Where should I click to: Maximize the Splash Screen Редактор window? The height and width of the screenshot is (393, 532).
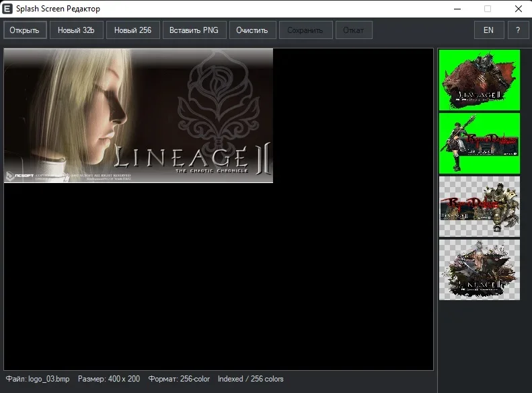[488, 9]
